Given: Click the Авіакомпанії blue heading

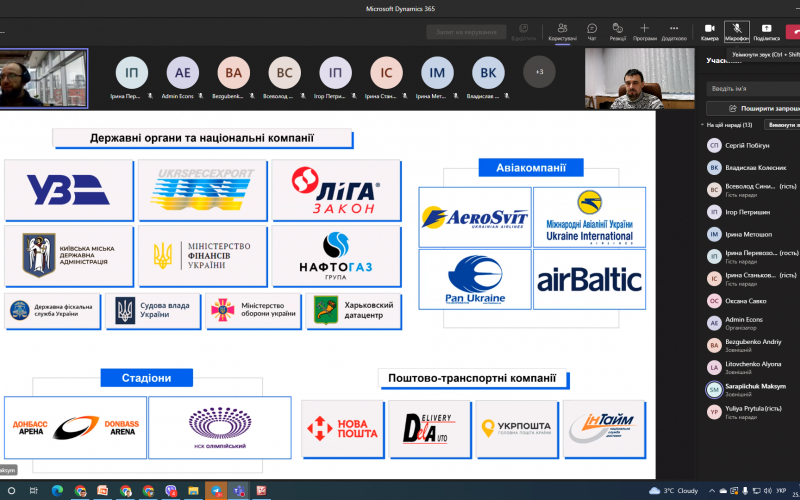Looking at the screenshot, I should coord(531,167).
